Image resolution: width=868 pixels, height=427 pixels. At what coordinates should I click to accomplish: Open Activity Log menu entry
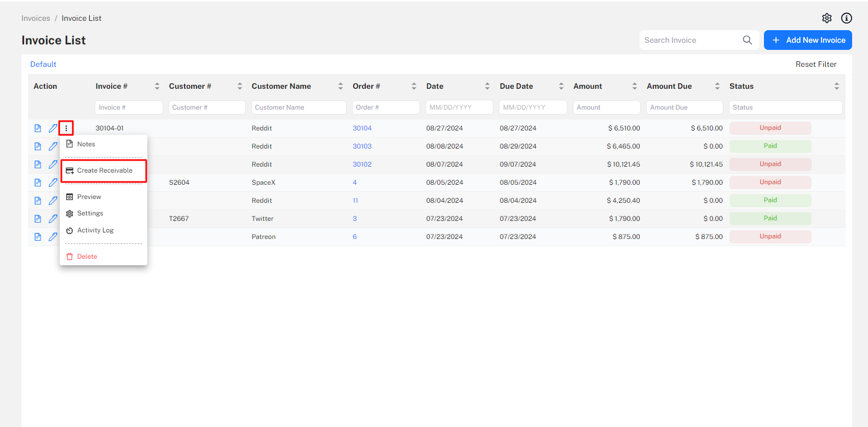pyautogui.click(x=104, y=230)
